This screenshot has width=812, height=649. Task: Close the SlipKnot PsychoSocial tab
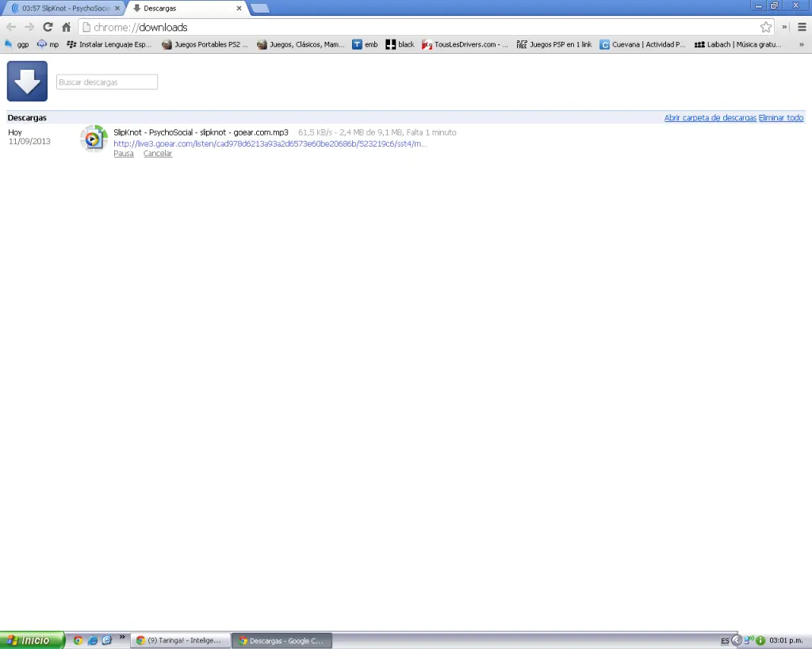[117, 8]
